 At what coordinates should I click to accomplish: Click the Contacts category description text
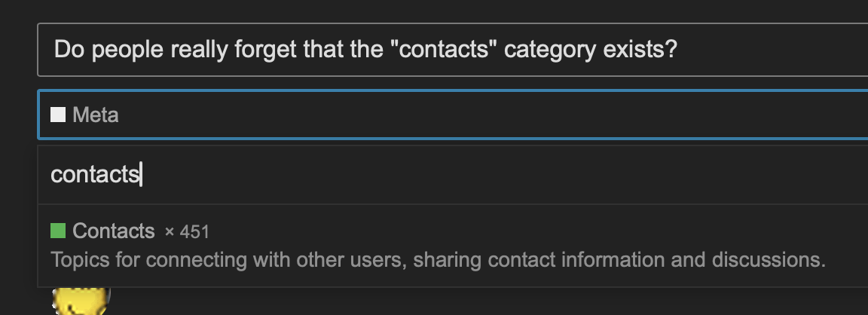(438, 260)
